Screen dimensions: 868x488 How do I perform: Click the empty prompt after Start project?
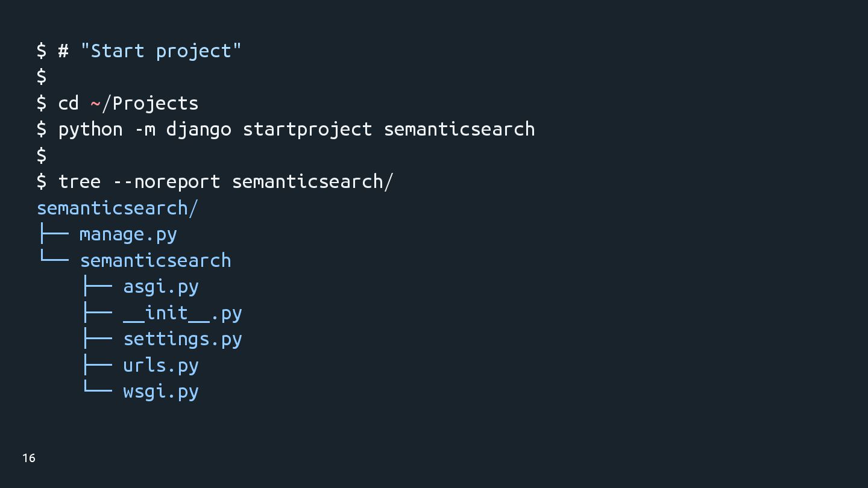point(42,77)
